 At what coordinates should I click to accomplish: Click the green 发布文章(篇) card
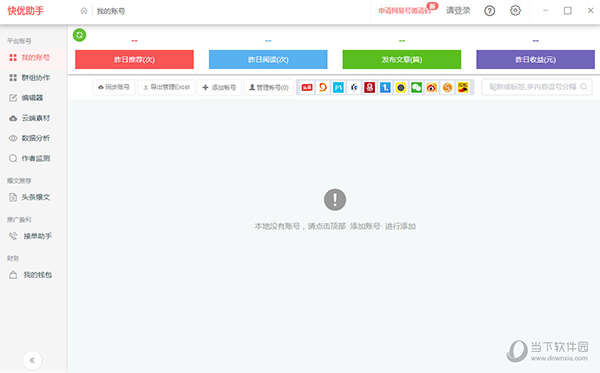pyautogui.click(x=402, y=59)
